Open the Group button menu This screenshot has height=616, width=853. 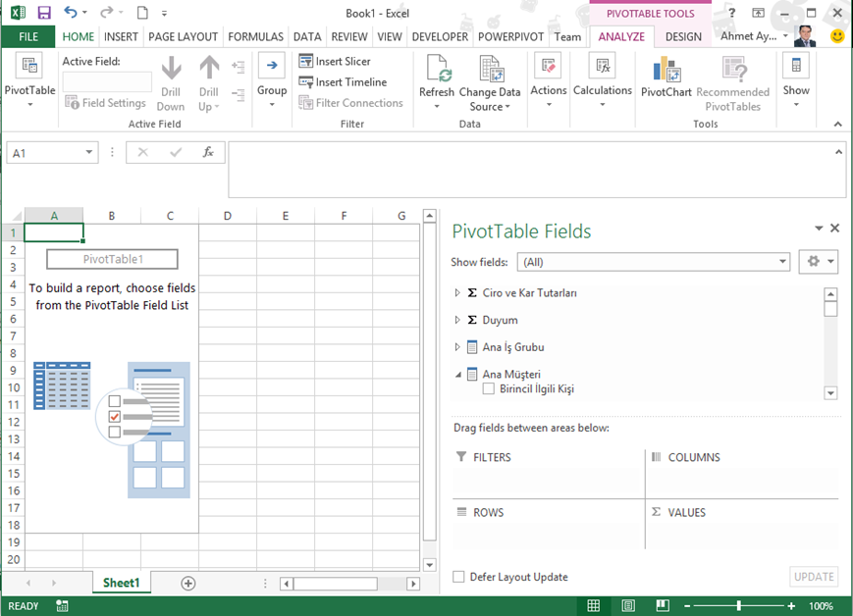coord(272,80)
